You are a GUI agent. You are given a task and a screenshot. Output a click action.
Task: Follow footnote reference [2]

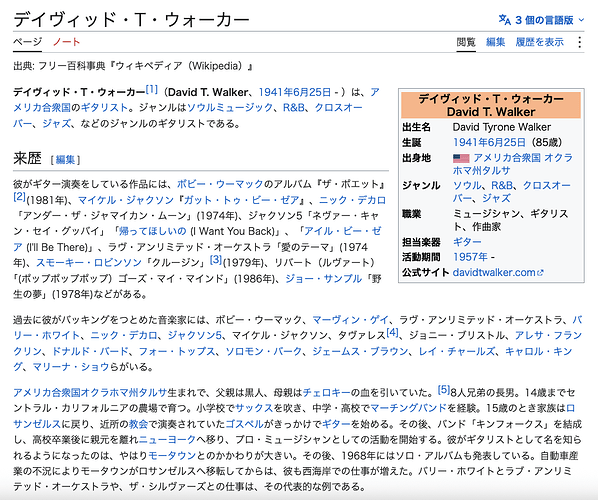coord(19,197)
